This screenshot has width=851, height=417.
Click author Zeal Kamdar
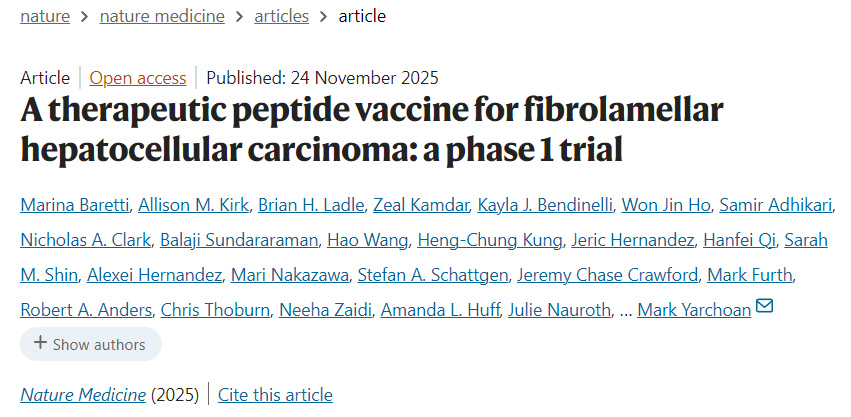pyautogui.click(x=419, y=205)
